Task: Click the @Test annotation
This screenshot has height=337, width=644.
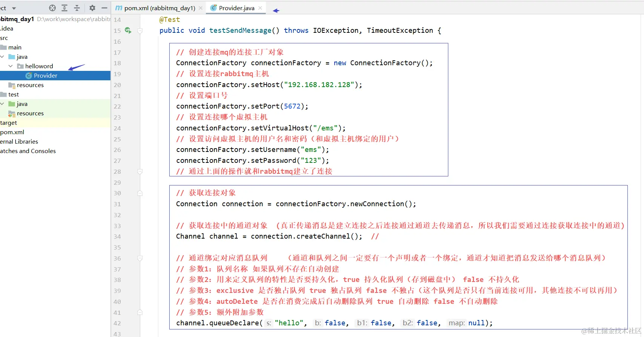Action: click(x=170, y=20)
